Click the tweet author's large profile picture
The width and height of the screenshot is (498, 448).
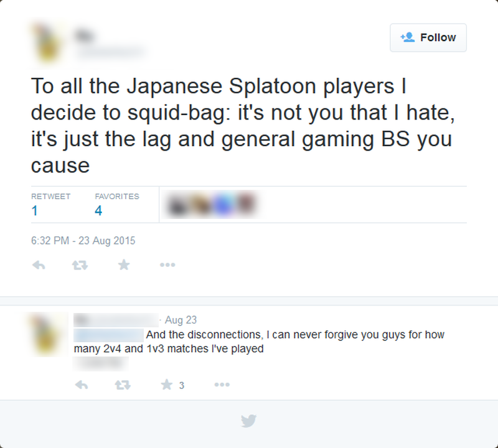(x=49, y=42)
